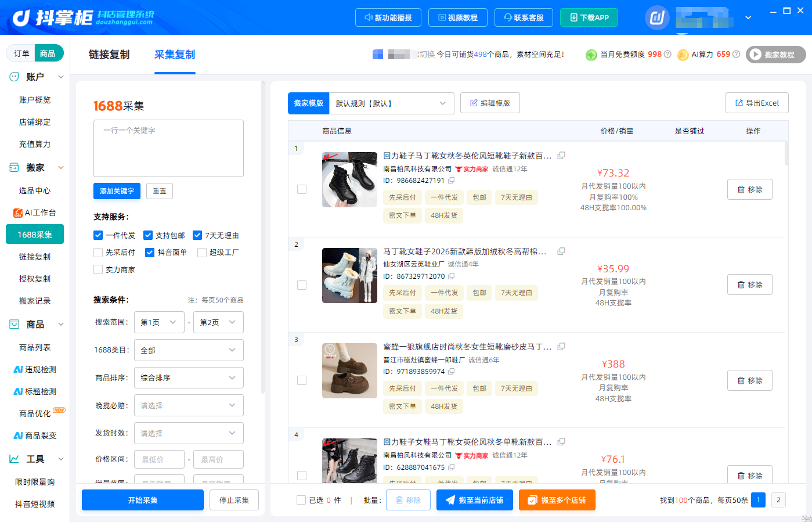Viewport: 812px width, 522px height.
Task: Remove the ¥388 product with 移除
Action: tap(750, 380)
